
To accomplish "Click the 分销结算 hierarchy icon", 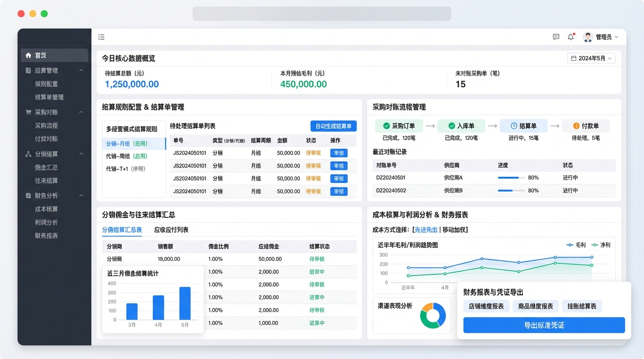I will (29, 154).
